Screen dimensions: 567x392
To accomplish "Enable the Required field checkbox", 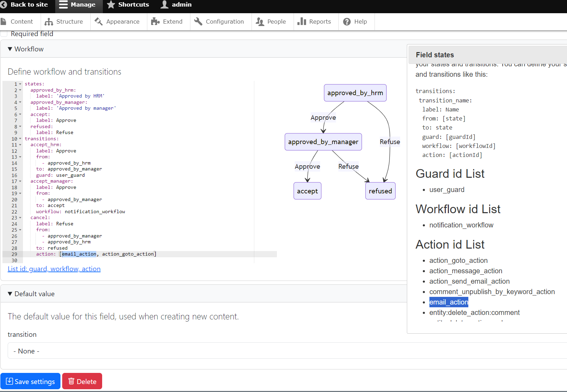I will pos(4,33).
